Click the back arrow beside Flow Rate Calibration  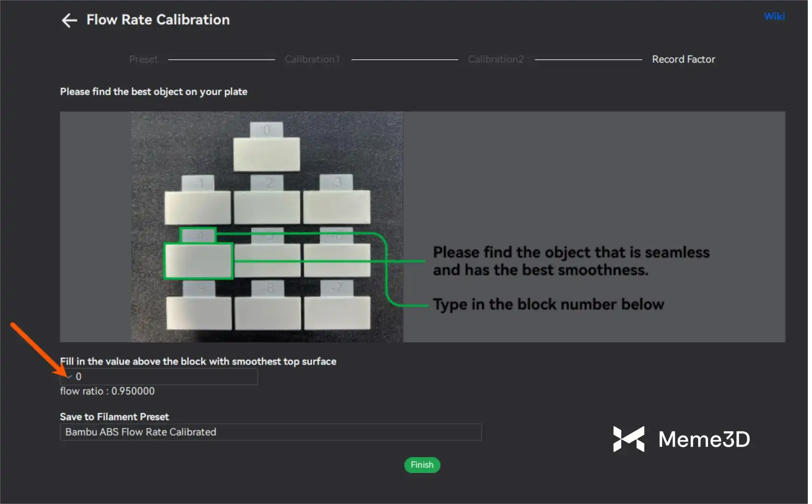(x=69, y=20)
